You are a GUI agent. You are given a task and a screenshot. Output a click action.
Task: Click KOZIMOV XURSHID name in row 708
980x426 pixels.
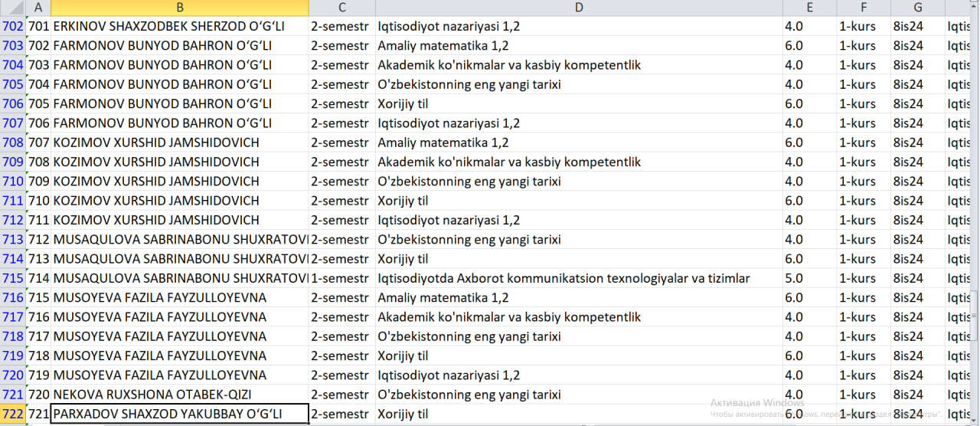point(180,143)
